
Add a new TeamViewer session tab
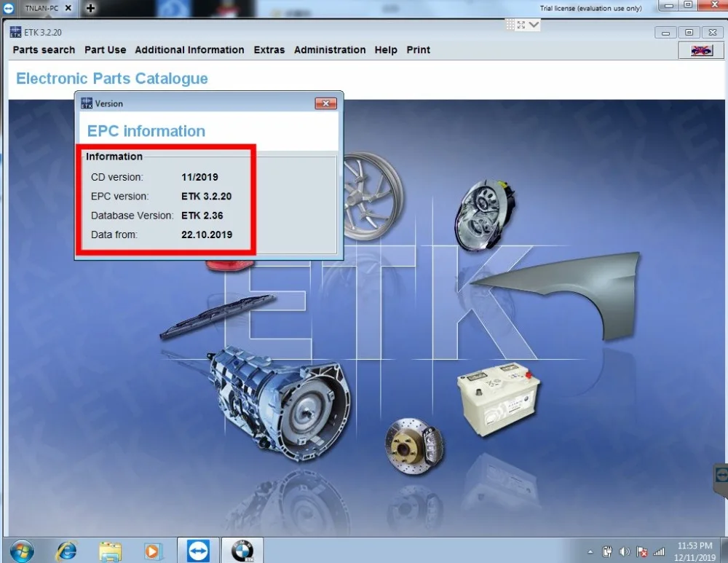[90, 8]
